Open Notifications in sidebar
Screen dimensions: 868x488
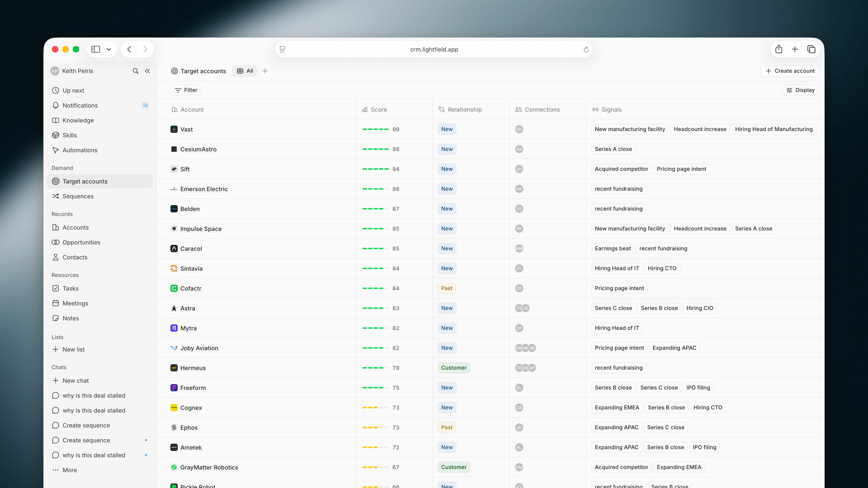point(100,105)
